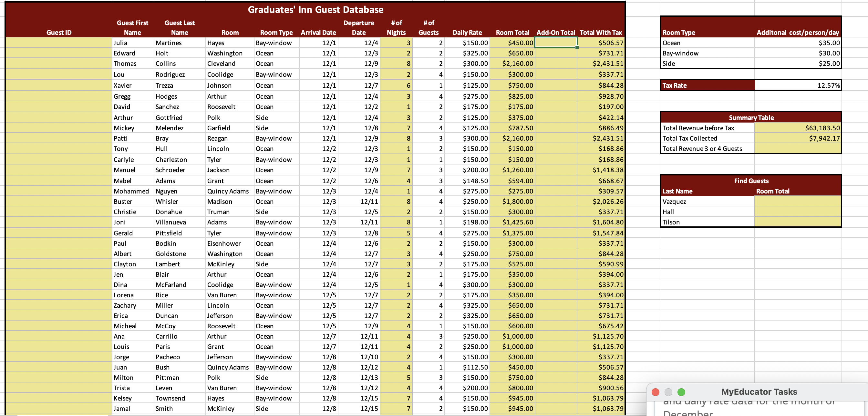Click the Add-On Total column header
Image resolution: width=868 pixels, height=416 pixels.
556,33
